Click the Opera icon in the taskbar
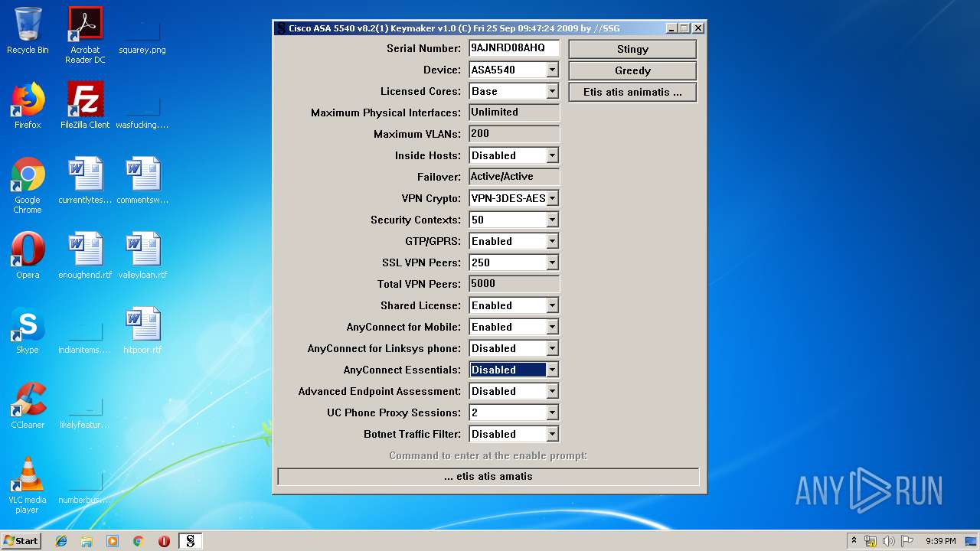The width and height of the screenshot is (980, 551). (x=164, y=541)
